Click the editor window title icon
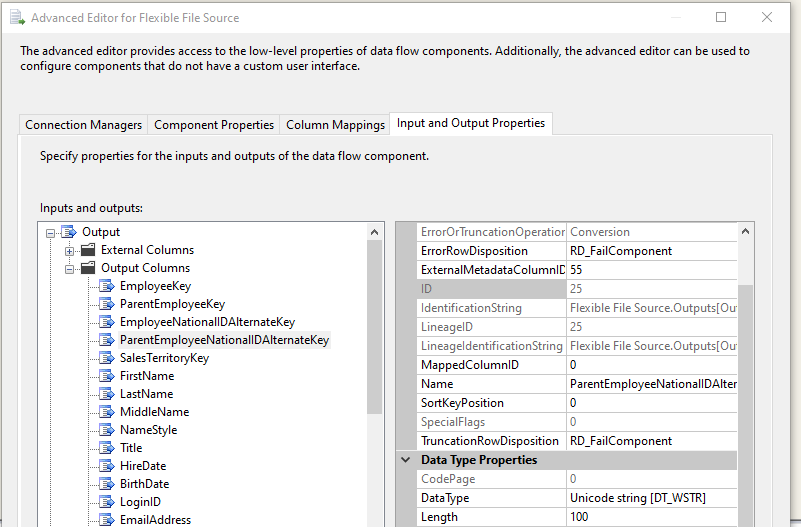Screen dimensions: 801x527 17,17
